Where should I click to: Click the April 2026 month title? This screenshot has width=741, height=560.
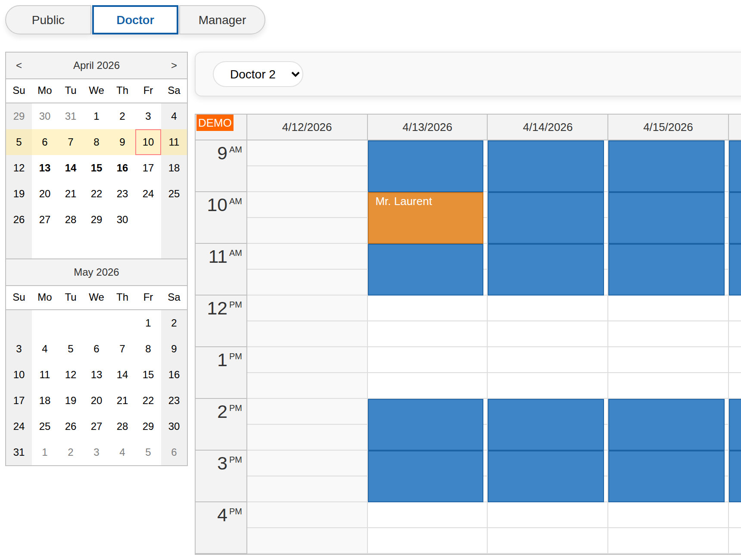(x=96, y=65)
